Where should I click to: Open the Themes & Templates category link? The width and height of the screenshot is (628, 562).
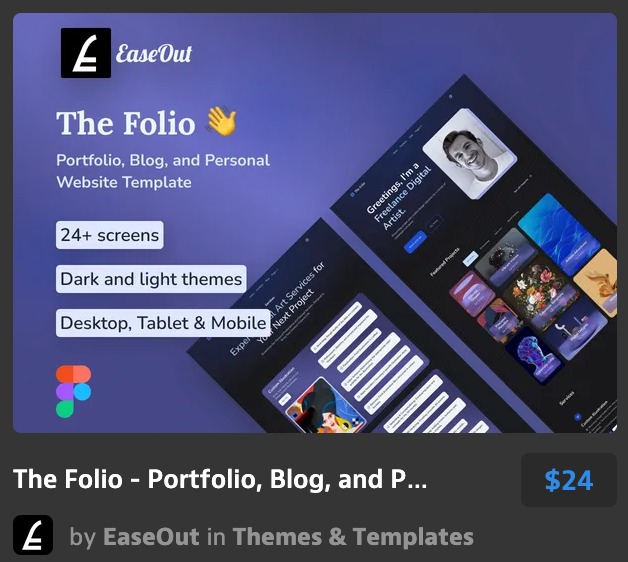tap(353, 536)
